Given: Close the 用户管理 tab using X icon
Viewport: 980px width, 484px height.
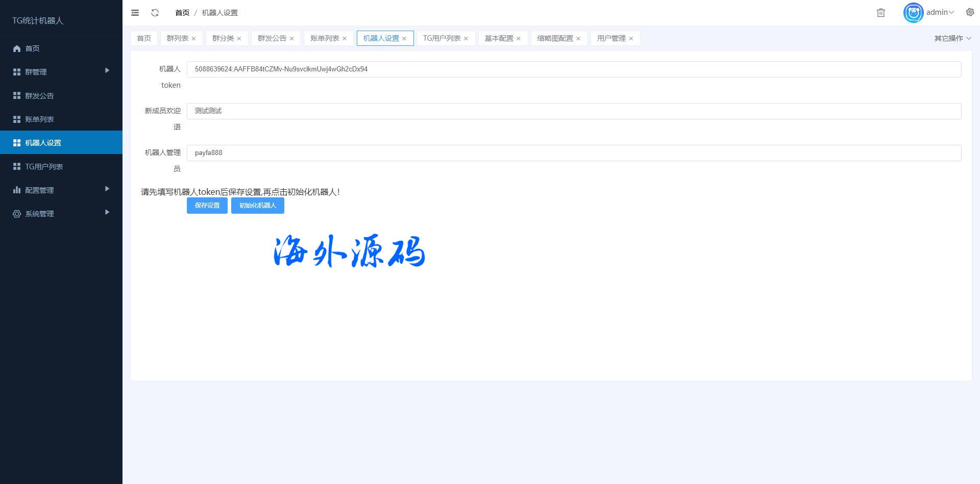Looking at the screenshot, I should [631, 39].
